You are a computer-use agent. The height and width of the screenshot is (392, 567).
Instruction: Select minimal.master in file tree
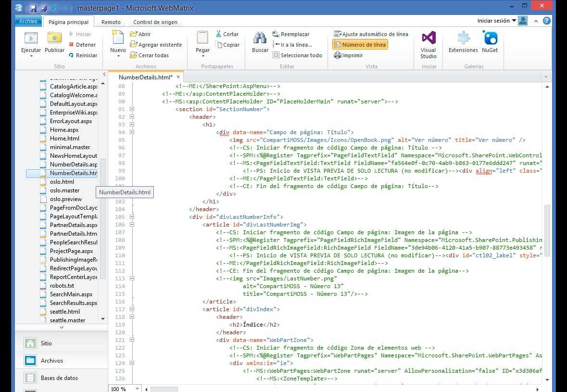click(x=70, y=147)
